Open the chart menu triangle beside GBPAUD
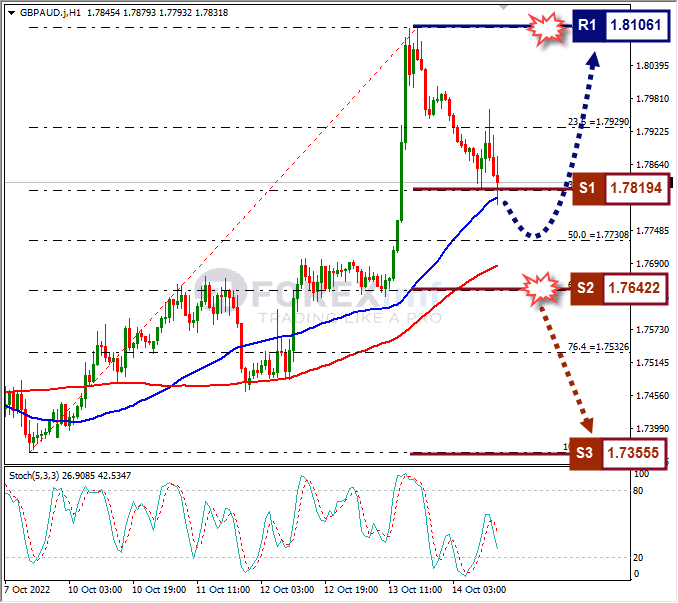The width and height of the screenshot is (678, 603). (x=12, y=13)
